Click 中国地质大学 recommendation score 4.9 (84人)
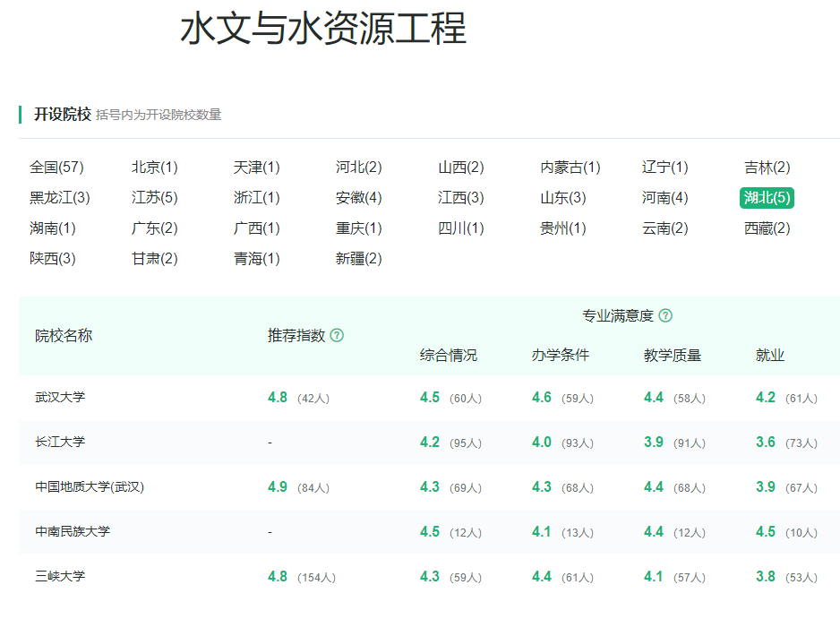Image resolution: width=840 pixels, height=619 pixels. 298,487
